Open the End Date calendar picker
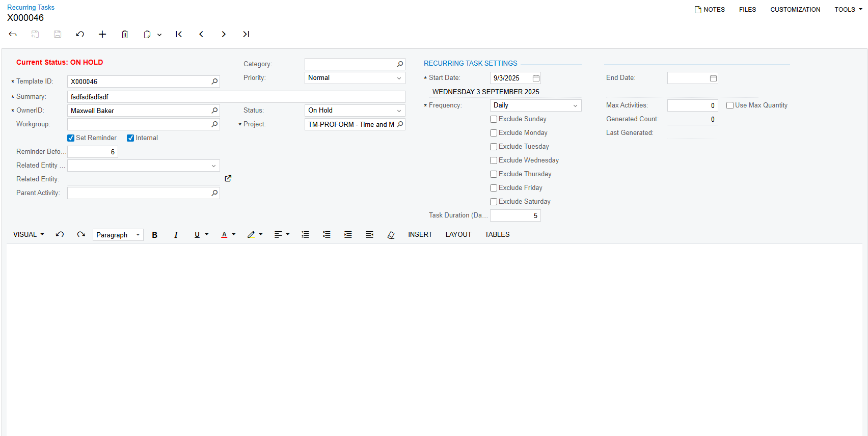 [x=713, y=78]
